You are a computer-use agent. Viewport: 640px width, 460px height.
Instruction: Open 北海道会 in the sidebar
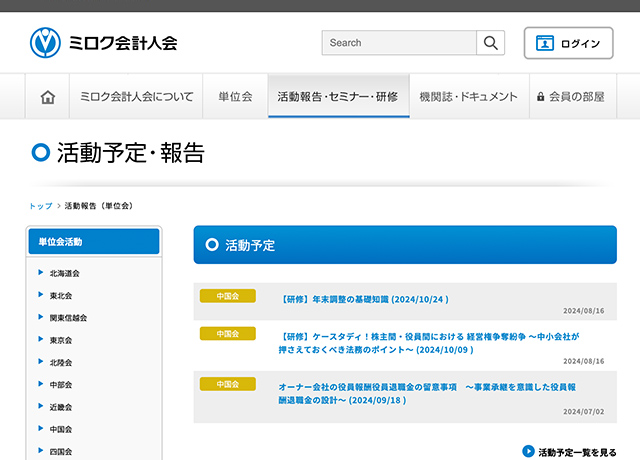point(64,273)
